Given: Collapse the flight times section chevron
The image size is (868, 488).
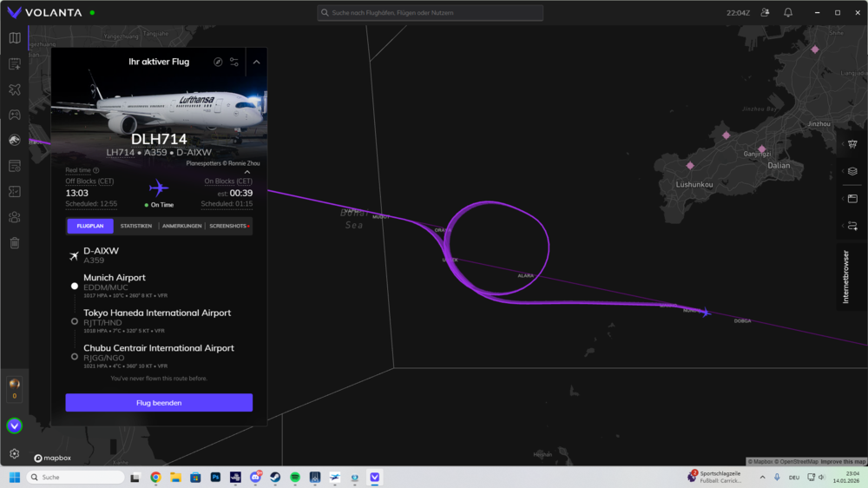Looking at the screenshot, I should (x=247, y=172).
